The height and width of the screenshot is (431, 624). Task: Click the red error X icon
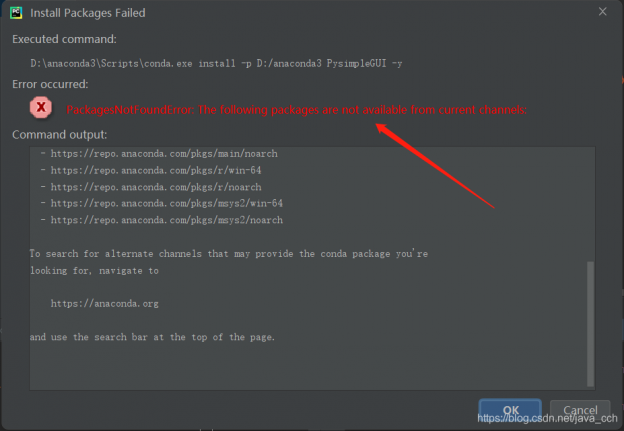coord(41,108)
